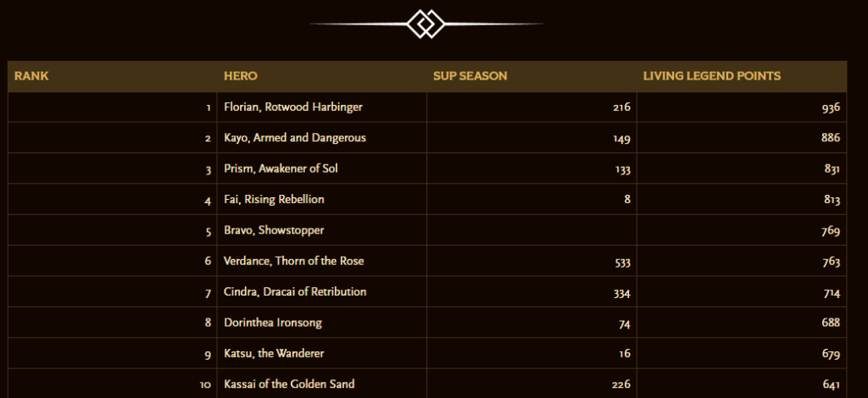Click the LIVING LEGEND POINTS column header
Image resolution: width=868 pixels, height=398 pixels.
[x=712, y=76]
